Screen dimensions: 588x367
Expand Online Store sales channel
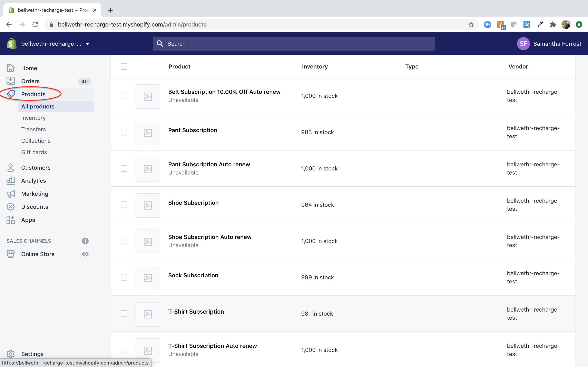click(38, 254)
